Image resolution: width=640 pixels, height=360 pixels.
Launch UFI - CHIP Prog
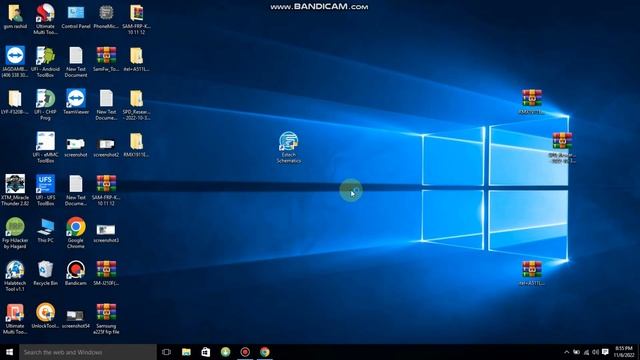click(45, 104)
